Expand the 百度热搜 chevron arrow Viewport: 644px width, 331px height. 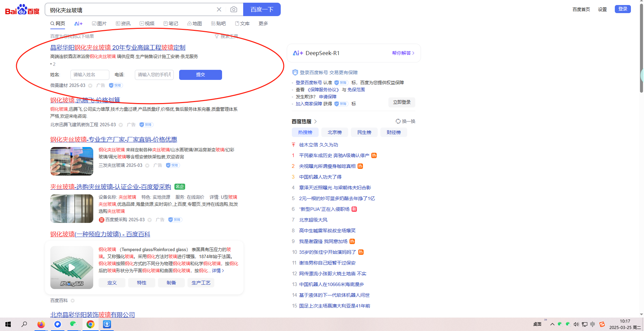pyautogui.click(x=315, y=122)
